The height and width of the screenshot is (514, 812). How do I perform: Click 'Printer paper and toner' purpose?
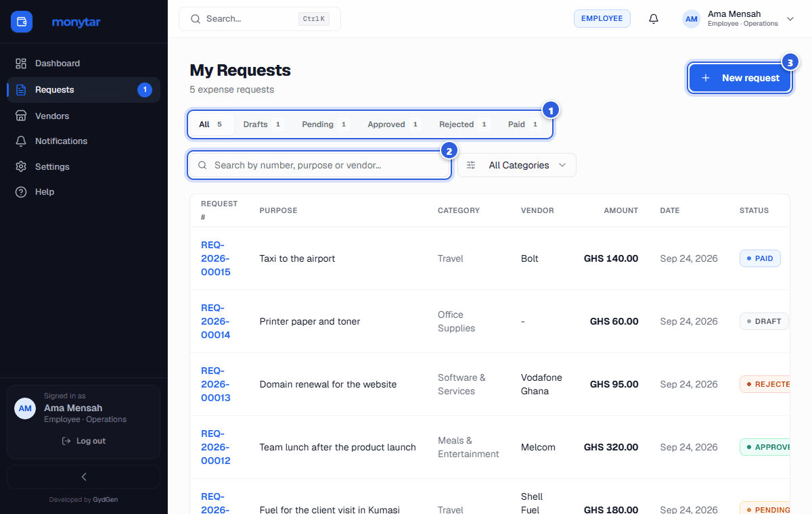tap(310, 321)
